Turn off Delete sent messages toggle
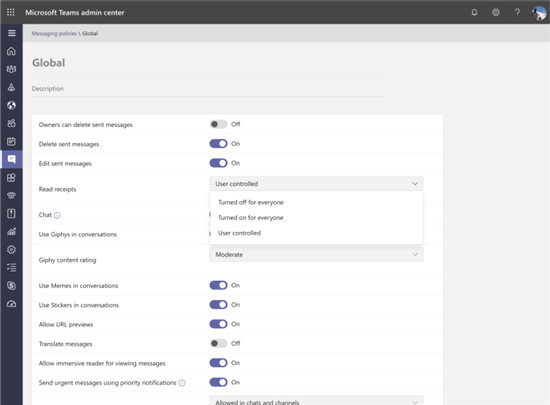The height and width of the screenshot is (405, 550). pos(218,144)
